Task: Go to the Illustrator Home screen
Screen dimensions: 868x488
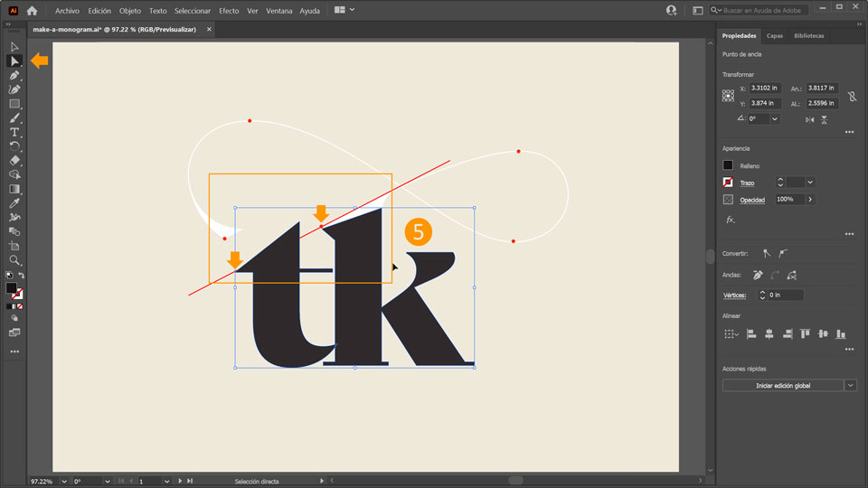Action: point(33,11)
